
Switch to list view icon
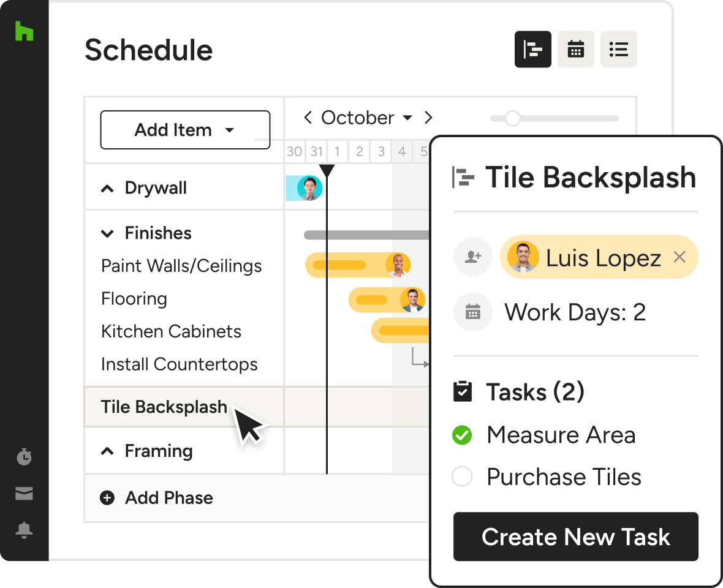[x=618, y=50]
